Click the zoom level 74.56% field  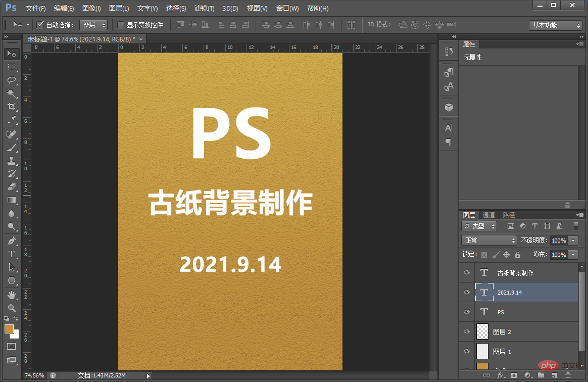[x=34, y=375]
